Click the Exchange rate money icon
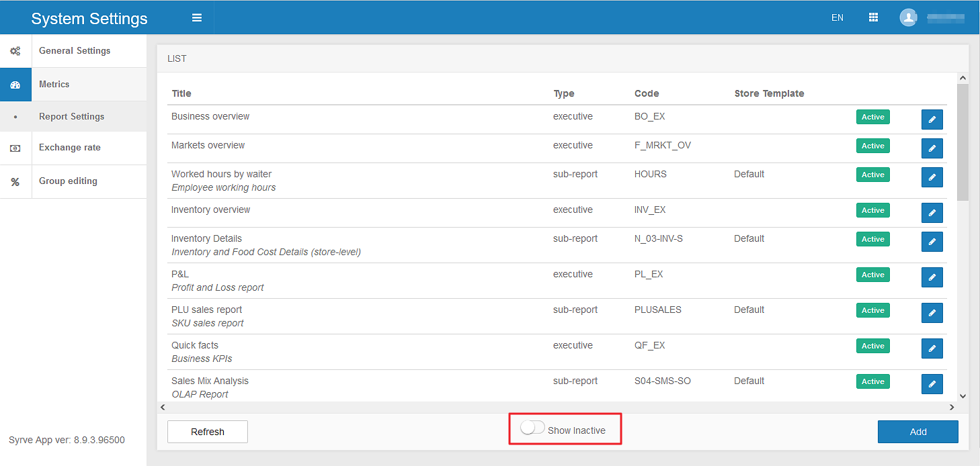The height and width of the screenshot is (466, 980). pyautogui.click(x=15, y=148)
